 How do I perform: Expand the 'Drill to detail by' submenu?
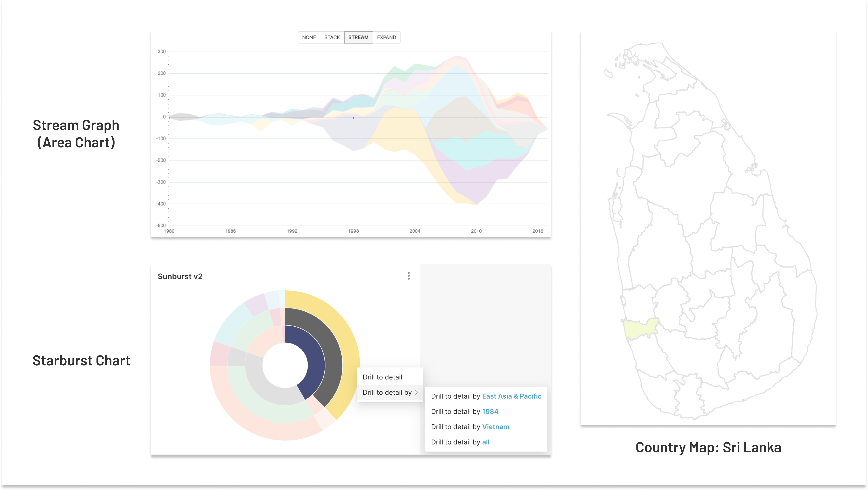coord(387,392)
